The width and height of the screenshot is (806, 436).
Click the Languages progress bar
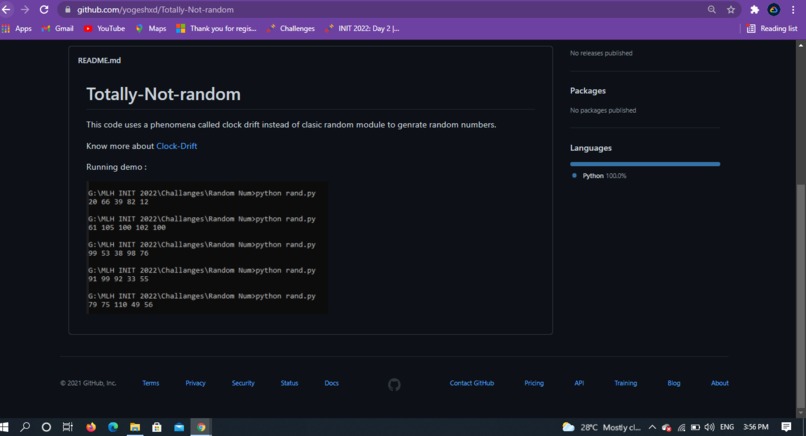[645, 164]
